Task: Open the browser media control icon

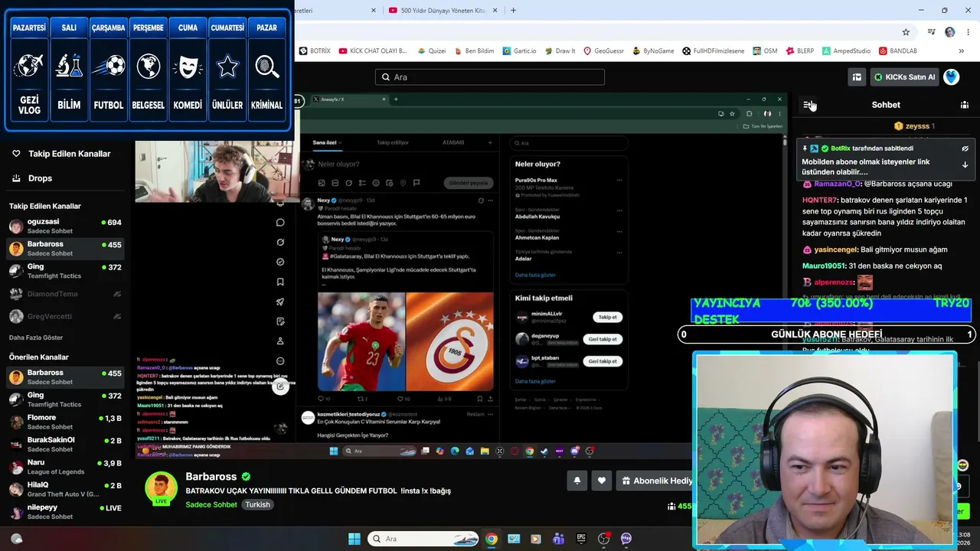Action: coord(931,32)
